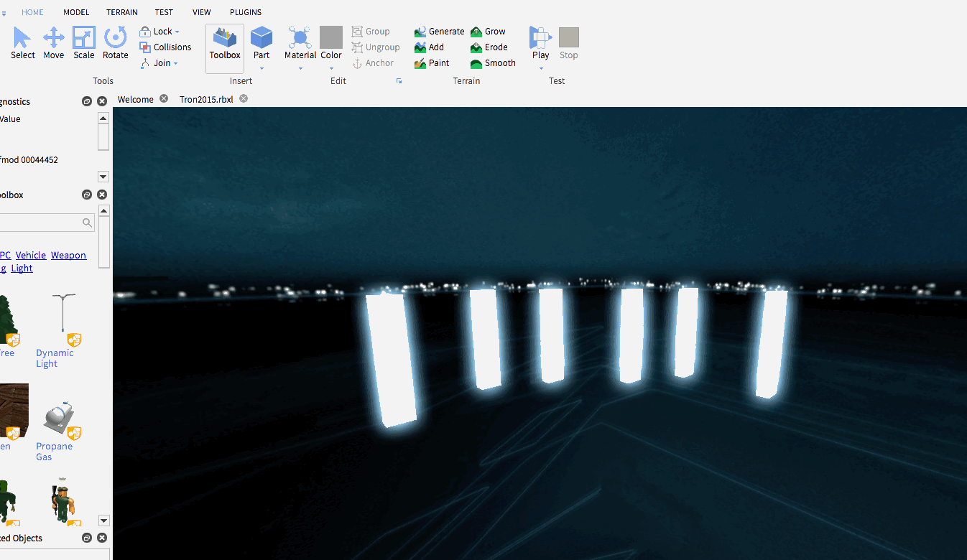Click the Toolbox search magnifier icon
967x560 pixels.
[x=87, y=223]
